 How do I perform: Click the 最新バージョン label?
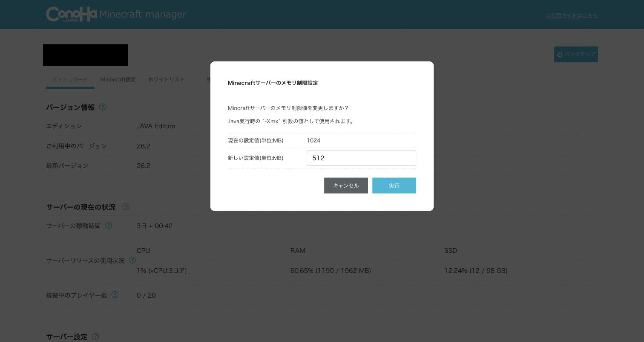click(x=67, y=165)
